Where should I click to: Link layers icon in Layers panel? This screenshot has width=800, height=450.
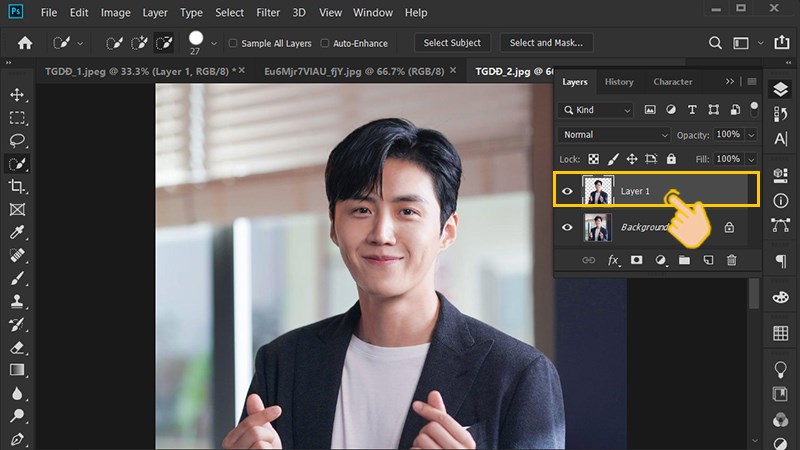click(x=588, y=260)
